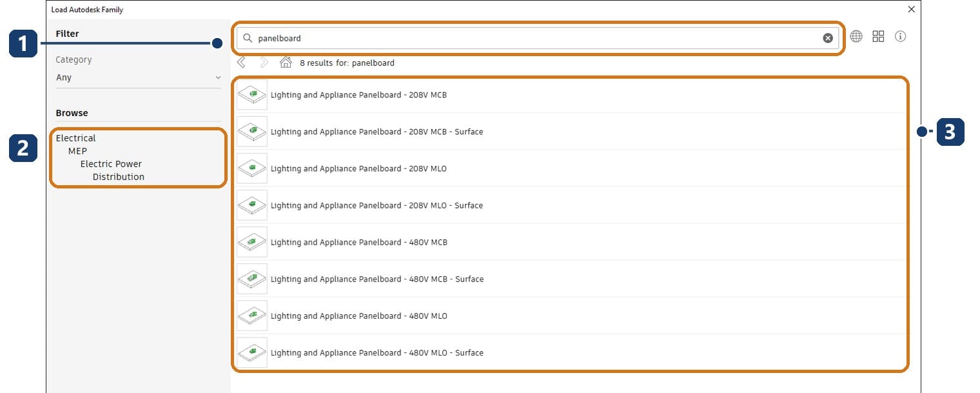980x393 pixels.
Task: Click inside the panelboard search field
Action: 538,38
